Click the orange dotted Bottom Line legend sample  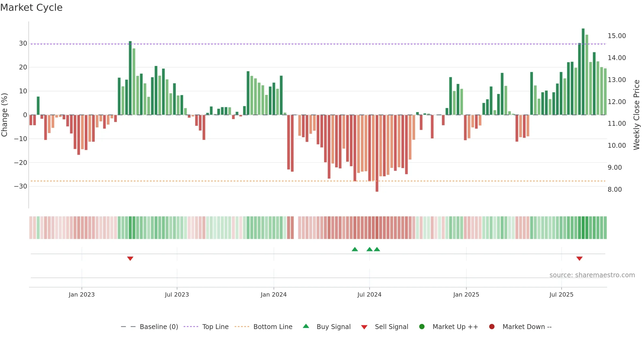(242, 327)
